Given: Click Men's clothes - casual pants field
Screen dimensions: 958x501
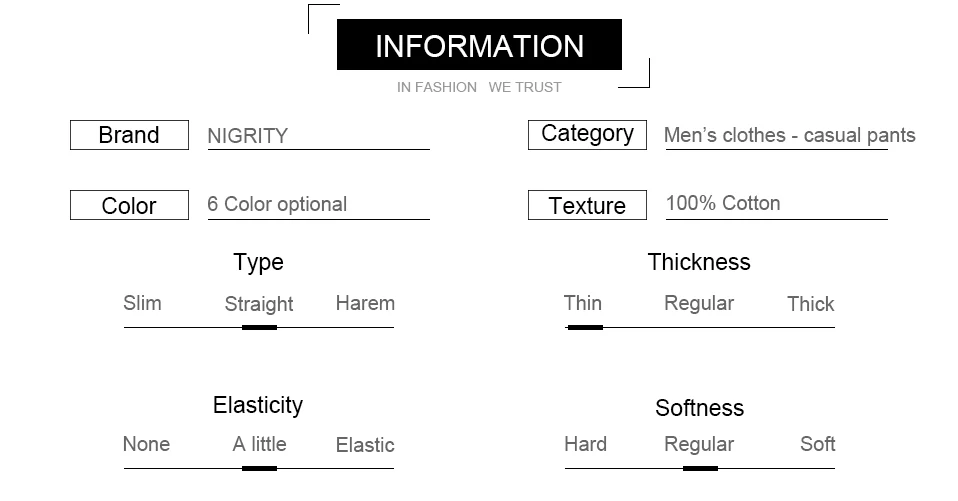Looking at the screenshot, I should coord(789,136).
